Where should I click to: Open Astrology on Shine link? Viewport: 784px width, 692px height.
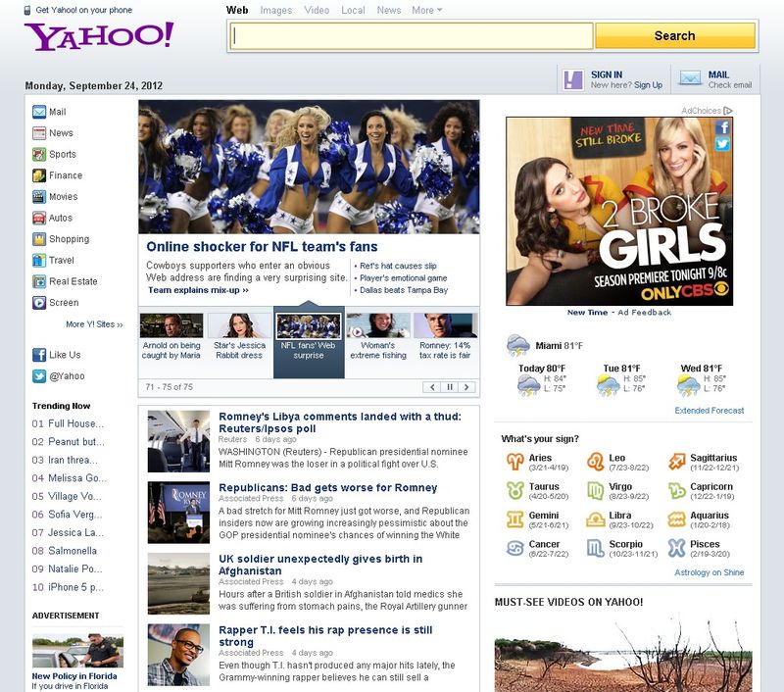pos(709,572)
